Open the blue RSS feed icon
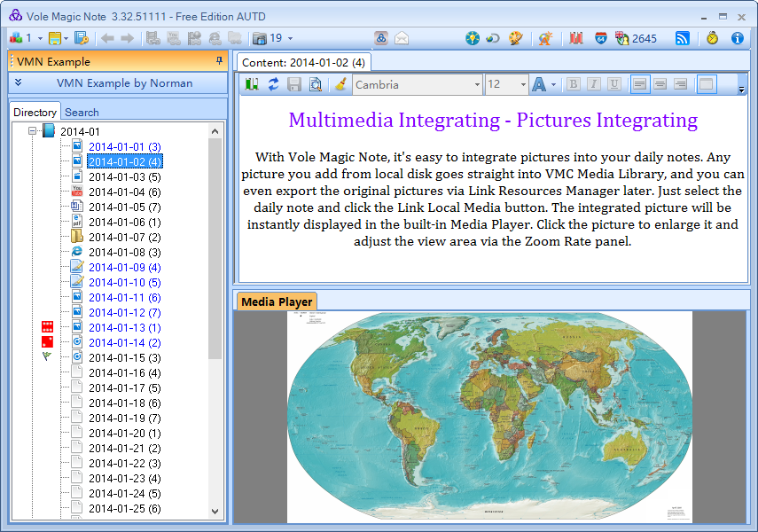 (x=682, y=38)
